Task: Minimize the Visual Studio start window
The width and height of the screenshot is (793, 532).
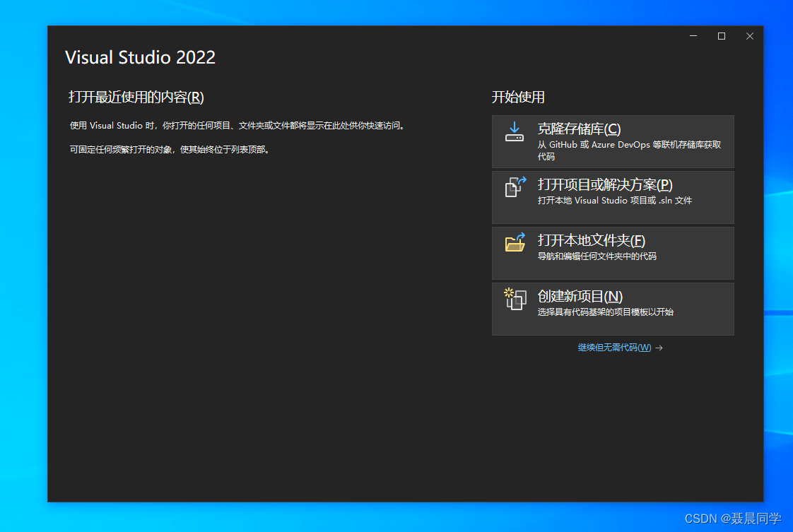Action: pyautogui.click(x=693, y=36)
